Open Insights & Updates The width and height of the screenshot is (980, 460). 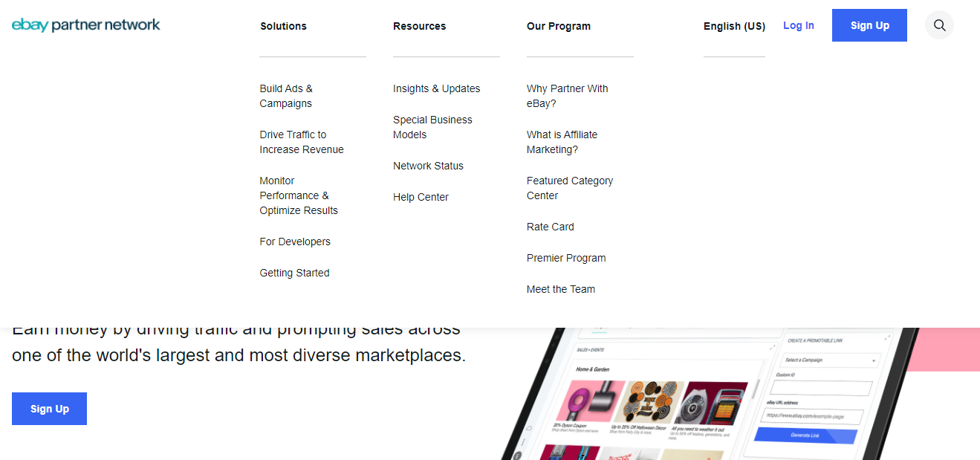coord(437,88)
